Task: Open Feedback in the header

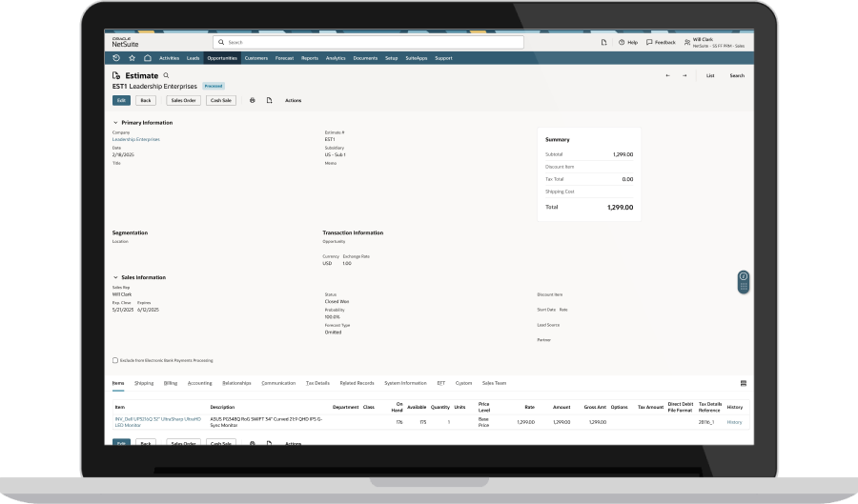Action: pos(661,42)
